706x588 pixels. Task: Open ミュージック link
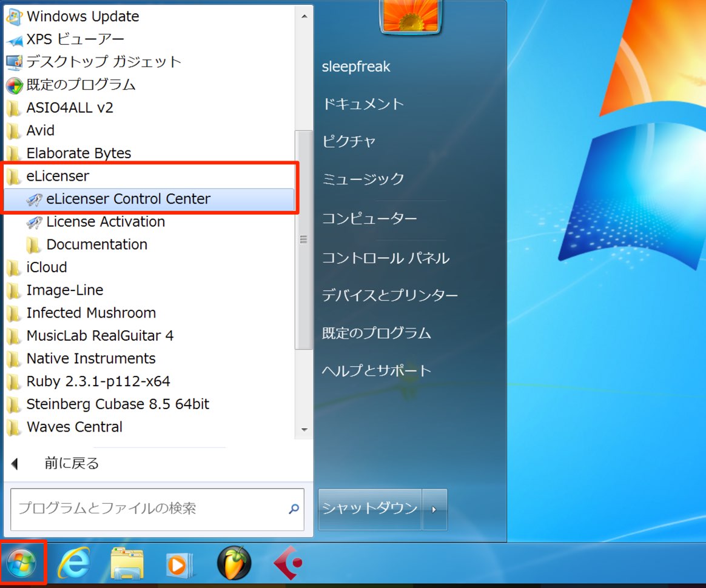[363, 179]
